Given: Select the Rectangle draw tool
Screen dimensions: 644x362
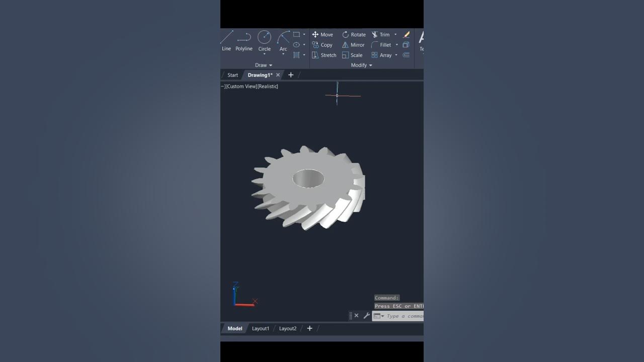Looking at the screenshot, I should click(296, 34).
